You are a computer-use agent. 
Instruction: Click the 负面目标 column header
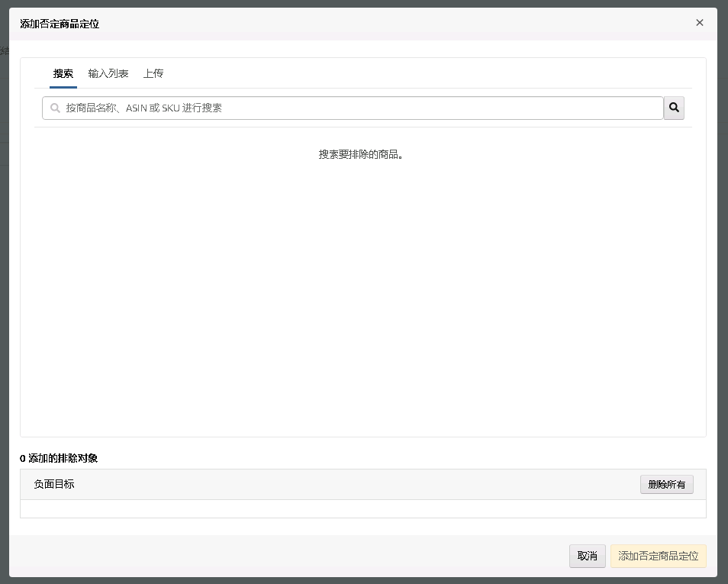pyautogui.click(x=54, y=484)
